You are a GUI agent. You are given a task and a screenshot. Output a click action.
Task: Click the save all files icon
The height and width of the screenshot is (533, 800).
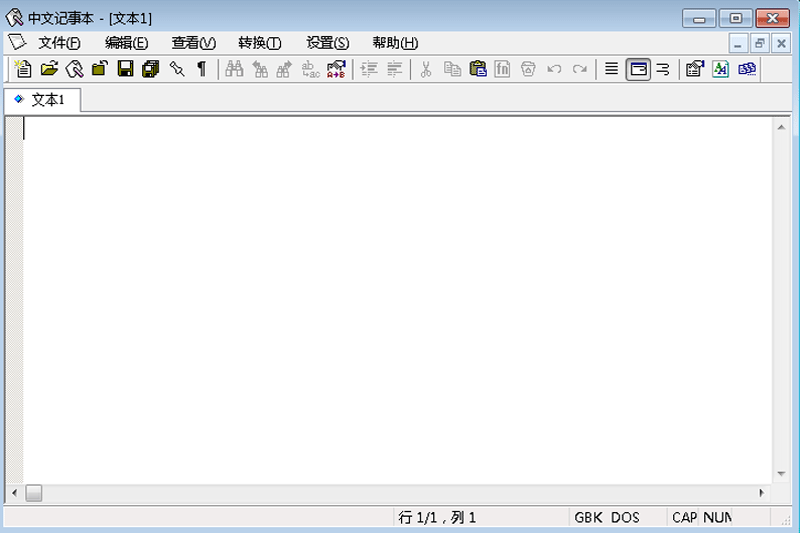point(151,69)
